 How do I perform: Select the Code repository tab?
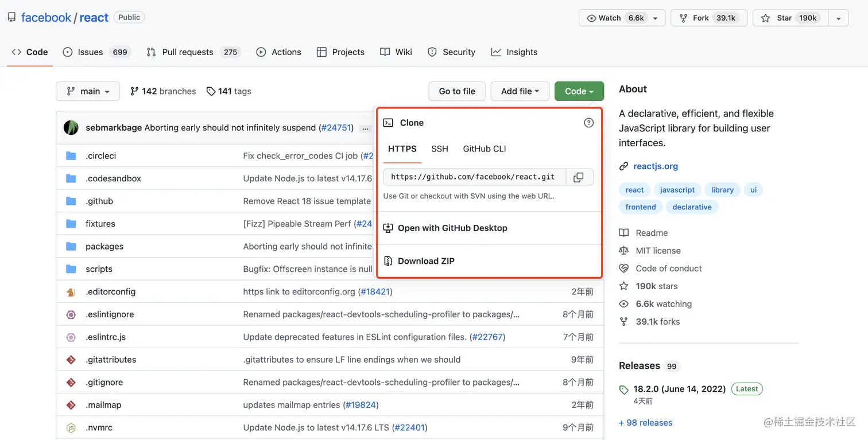[x=30, y=52]
